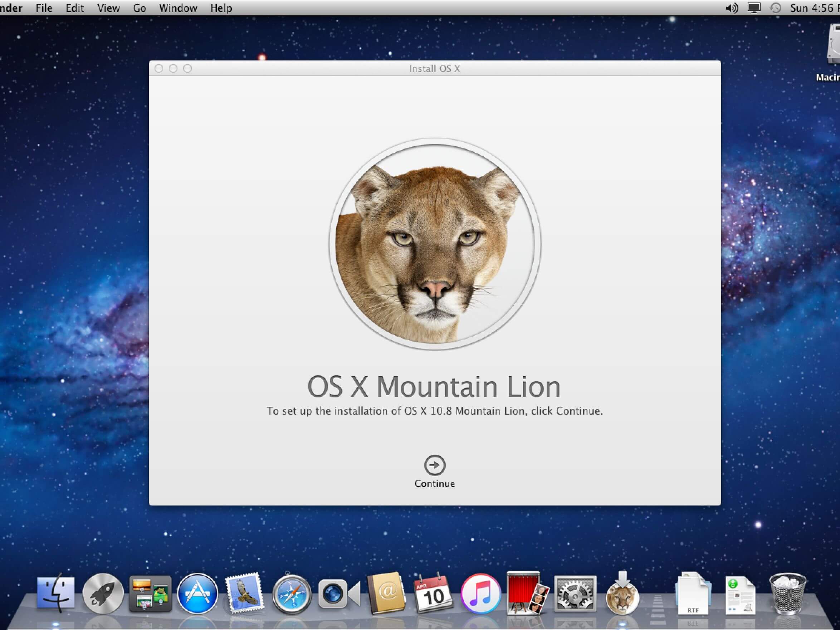
Task: Open the Go menu
Action: pyautogui.click(x=140, y=8)
